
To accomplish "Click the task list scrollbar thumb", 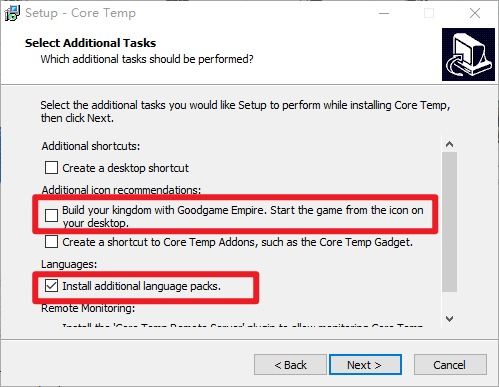I will [449, 222].
